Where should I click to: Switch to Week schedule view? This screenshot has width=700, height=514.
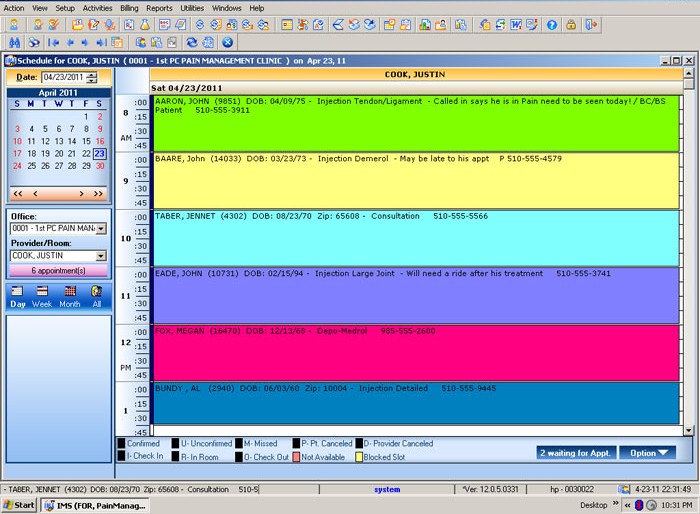click(42, 297)
